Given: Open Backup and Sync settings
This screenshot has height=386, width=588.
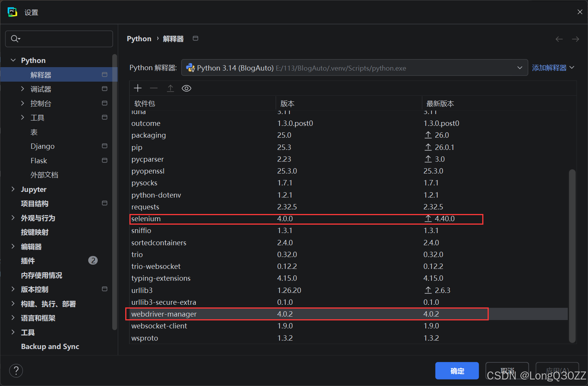Looking at the screenshot, I should tap(50, 346).
